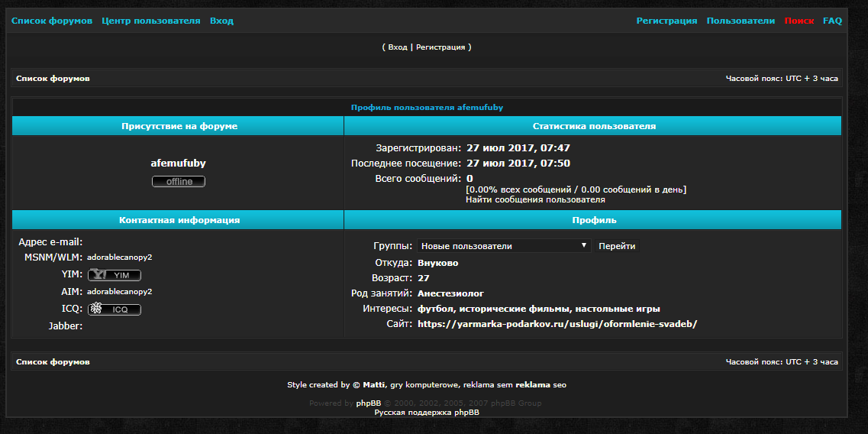
Task: Click the Присутствие на форуме header
Action: 179,126
